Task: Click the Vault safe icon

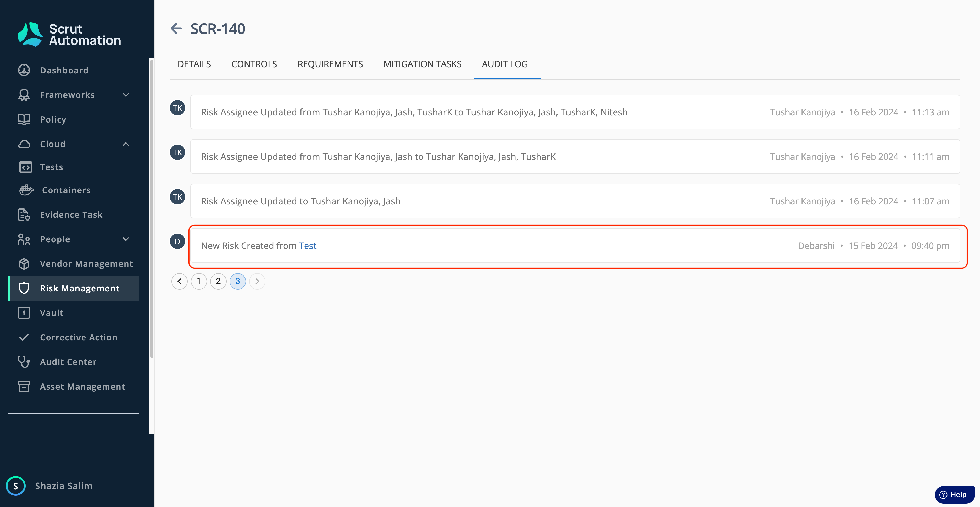Action: point(24,313)
